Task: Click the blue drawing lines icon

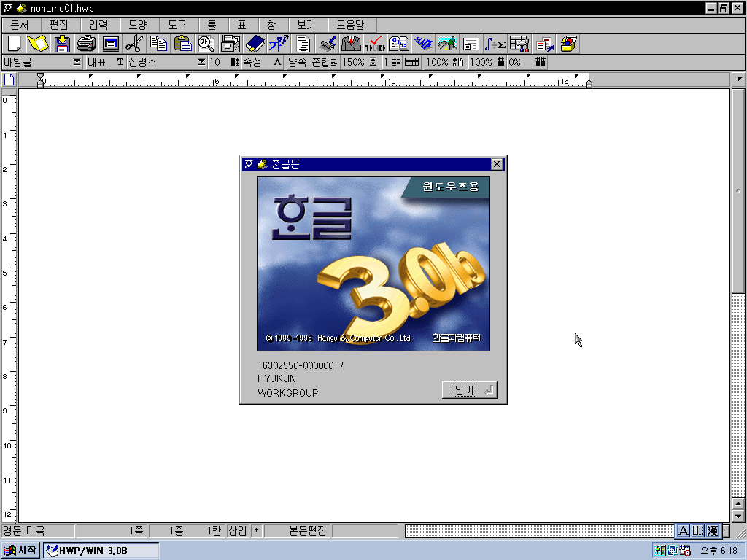Action: pyautogui.click(x=423, y=44)
